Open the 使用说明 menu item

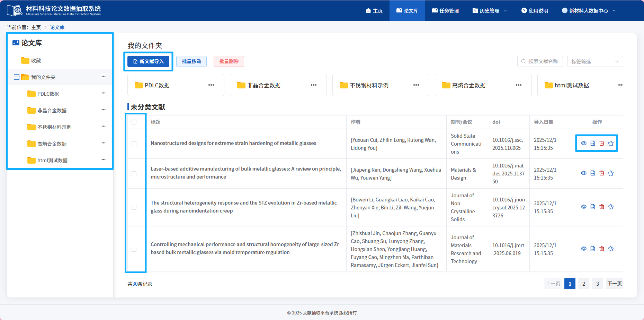point(535,10)
